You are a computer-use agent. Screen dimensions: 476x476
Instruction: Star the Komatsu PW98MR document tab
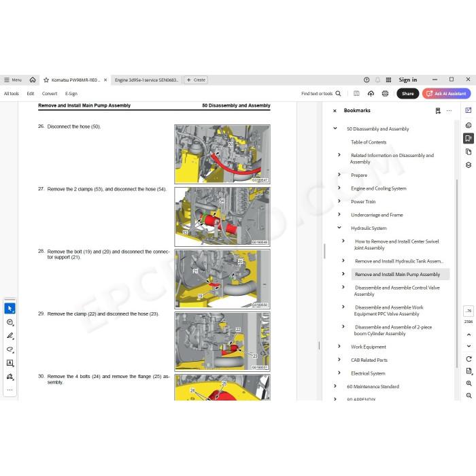(x=46, y=80)
